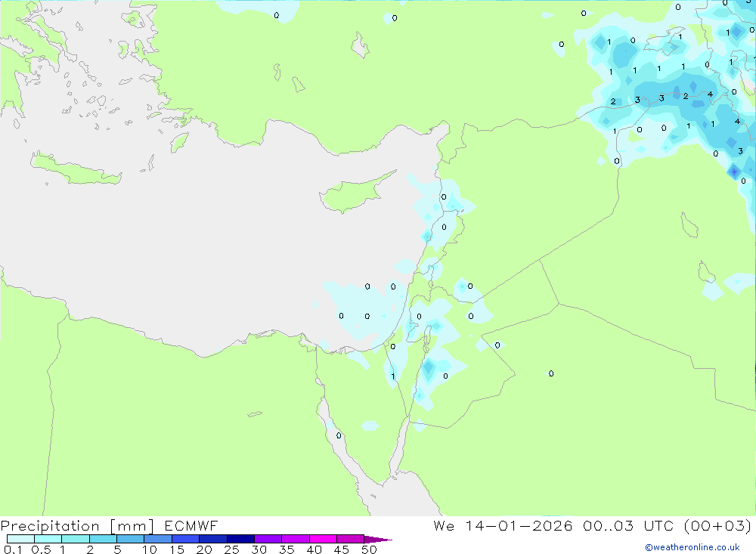Pick the 1–2 mm legend swatch
The image size is (756, 554).
pos(76,539)
